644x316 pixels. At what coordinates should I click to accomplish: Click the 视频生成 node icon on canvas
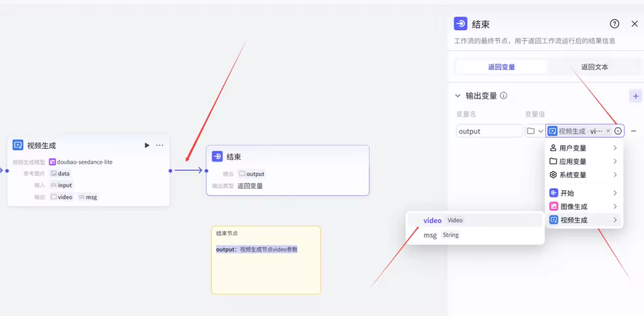[18, 145]
